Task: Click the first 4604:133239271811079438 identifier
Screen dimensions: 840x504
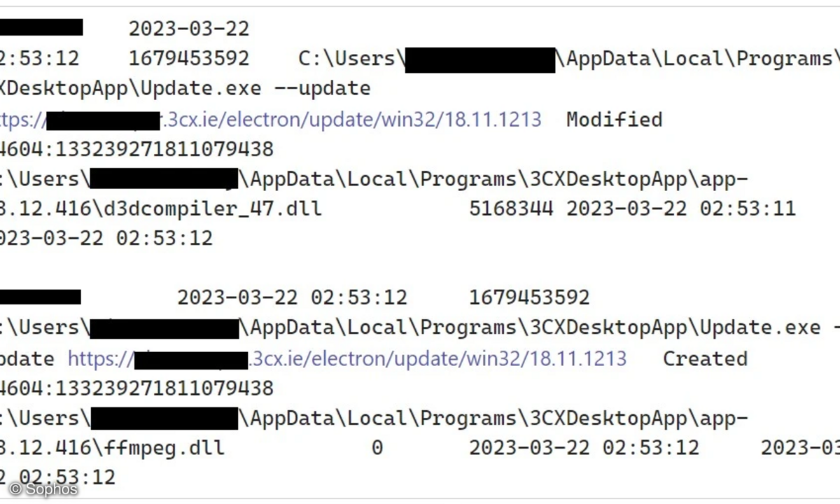Action: click(x=136, y=149)
